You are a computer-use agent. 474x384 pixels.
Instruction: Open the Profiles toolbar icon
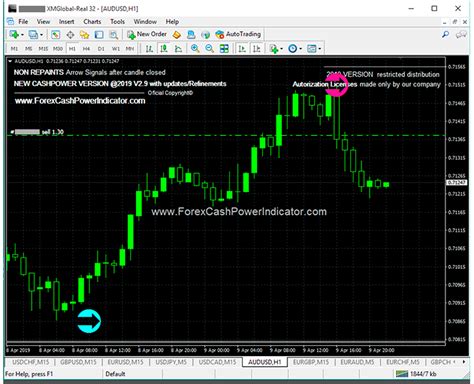pos(33,34)
